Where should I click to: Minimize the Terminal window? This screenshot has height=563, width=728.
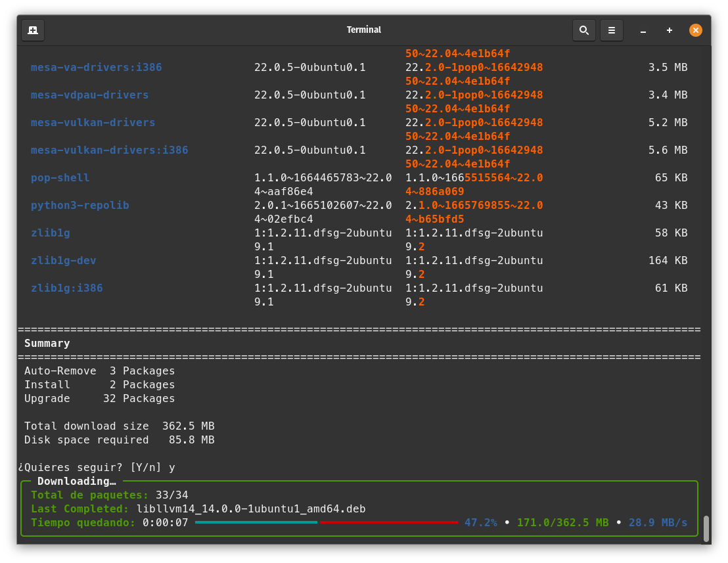coord(643,31)
